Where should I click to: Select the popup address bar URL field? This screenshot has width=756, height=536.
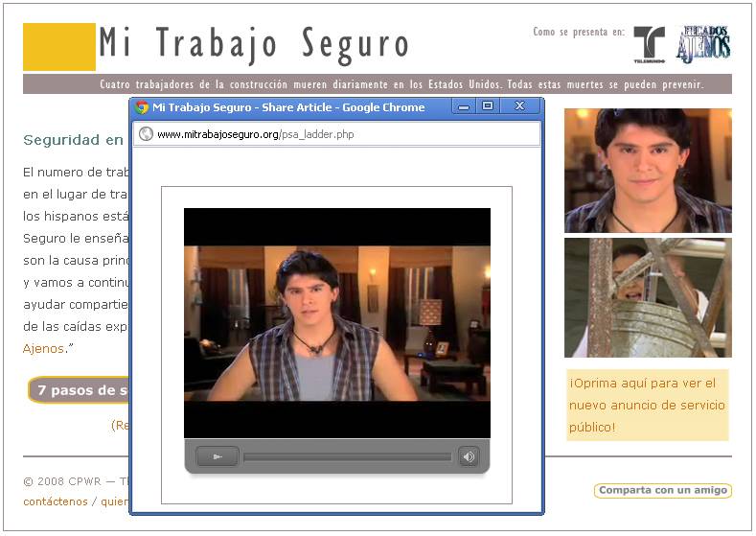[336, 134]
